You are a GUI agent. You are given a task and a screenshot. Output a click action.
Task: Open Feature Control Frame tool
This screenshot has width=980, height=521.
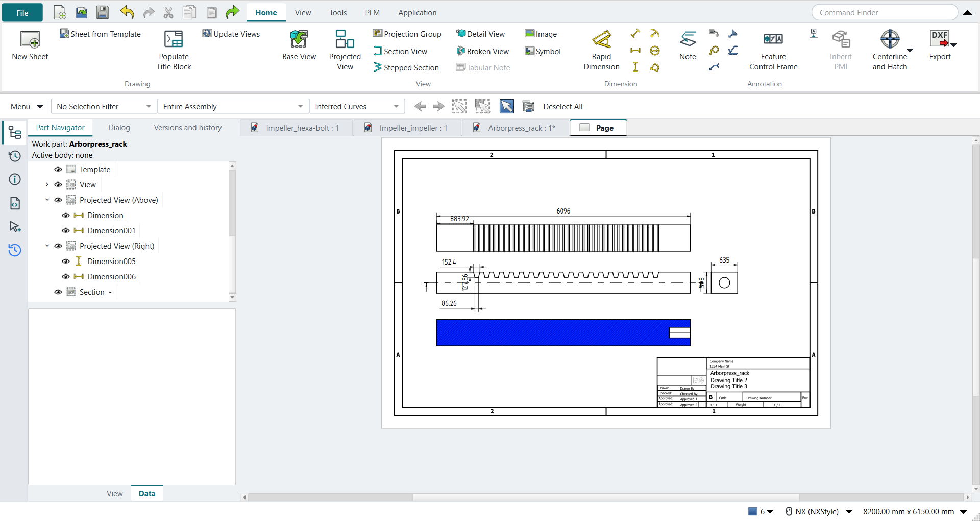click(773, 50)
